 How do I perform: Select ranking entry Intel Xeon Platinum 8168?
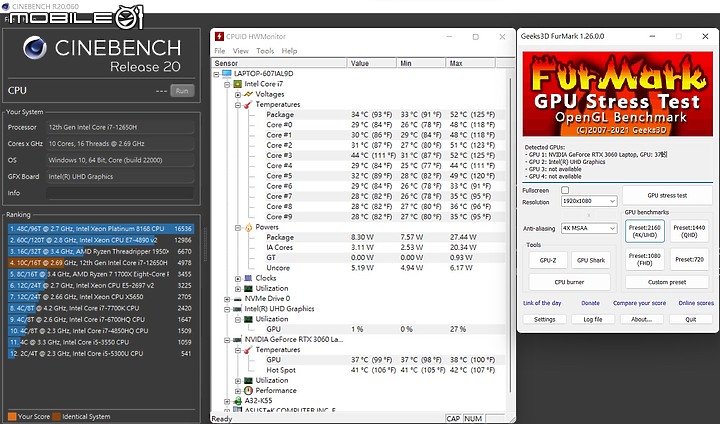click(101, 228)
